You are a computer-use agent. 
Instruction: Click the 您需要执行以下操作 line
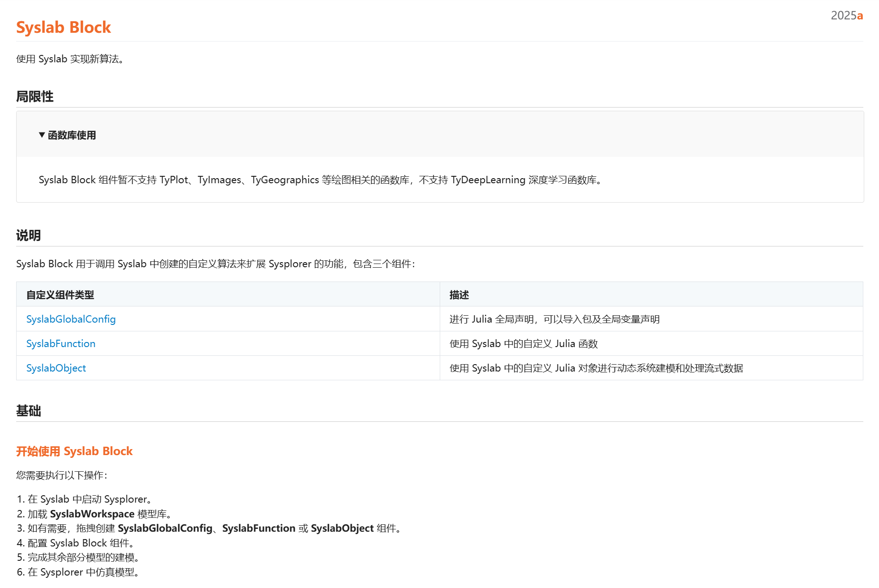[x=62, y=475]
